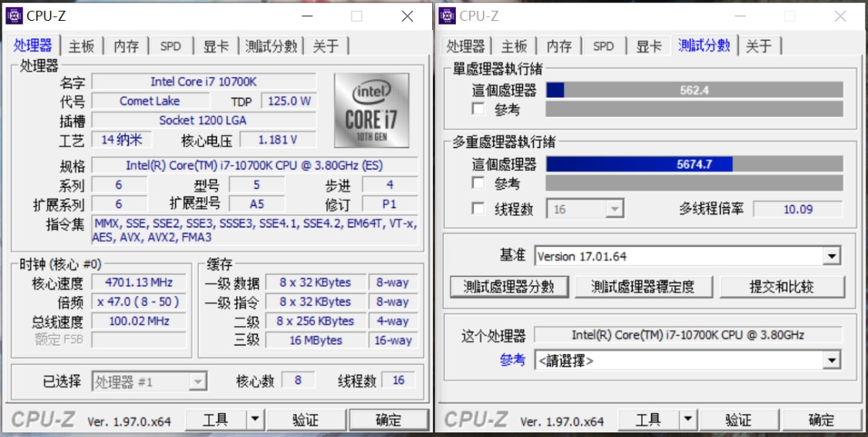Expand the 工具 arrow in right window

[687, 420]
